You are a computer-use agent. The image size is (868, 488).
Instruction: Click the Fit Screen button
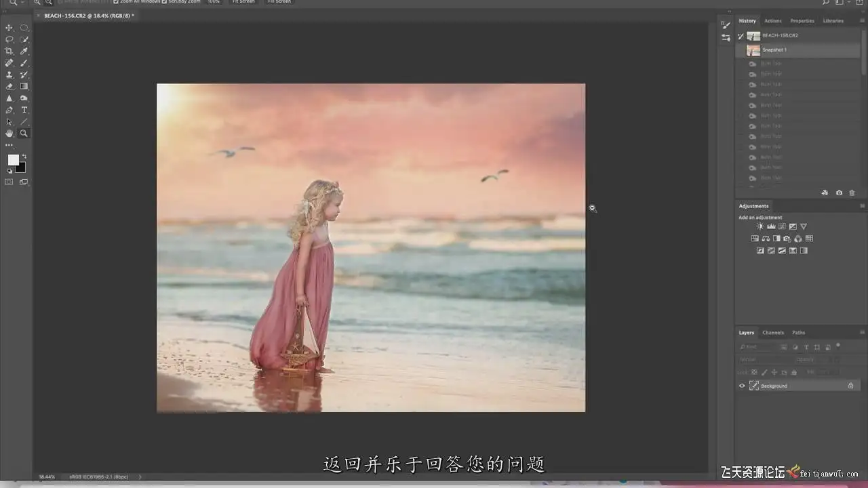(x=243, y=2)
